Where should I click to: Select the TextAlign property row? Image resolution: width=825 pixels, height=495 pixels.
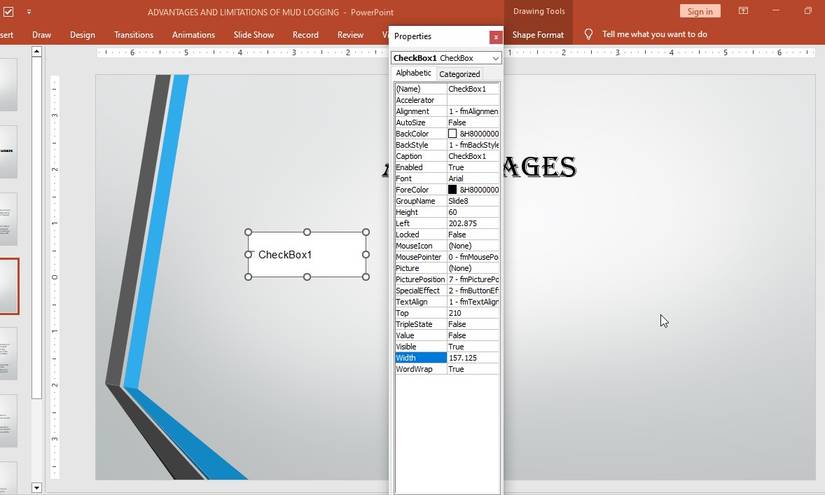pyautogui.click(x=447, y=302)
